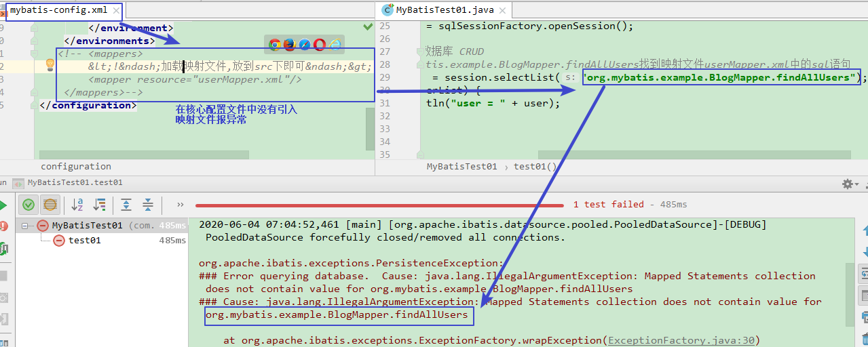Open run panel settings gear dropdown
Image resolution: width=868 pixels, height=347 pixels.
(x=848, y=184)
